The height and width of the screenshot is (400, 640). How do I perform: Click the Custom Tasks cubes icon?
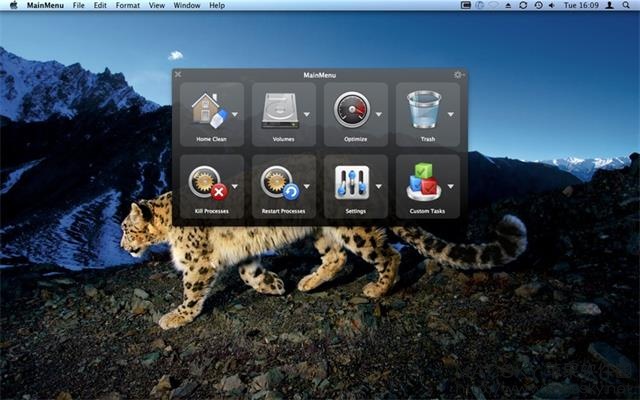coord(424,182)
